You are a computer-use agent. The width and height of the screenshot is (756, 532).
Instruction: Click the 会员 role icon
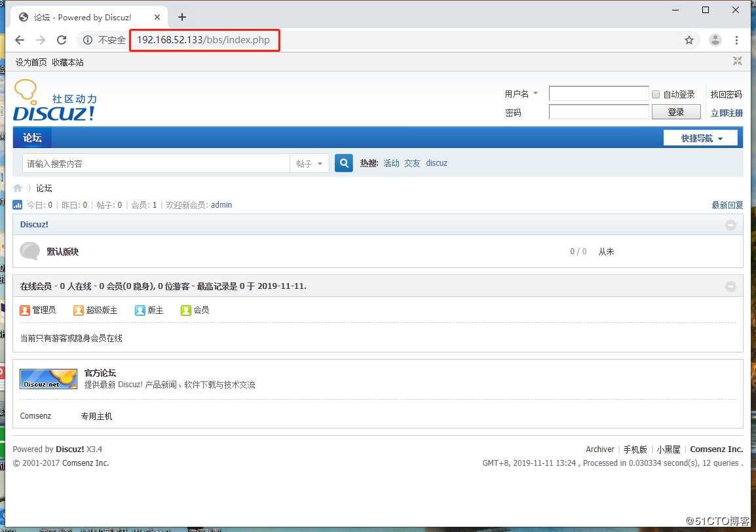click(x=186, y=310)
